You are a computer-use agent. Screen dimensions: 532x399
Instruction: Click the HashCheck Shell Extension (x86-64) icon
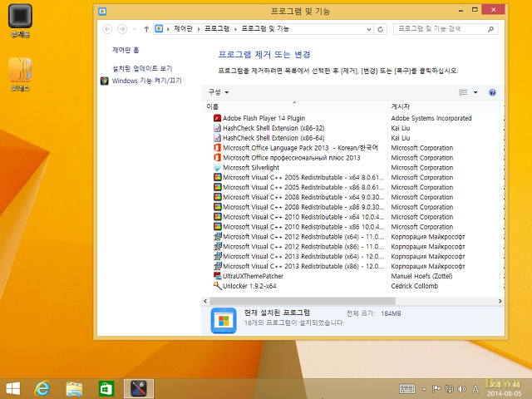tap(218, 138)
